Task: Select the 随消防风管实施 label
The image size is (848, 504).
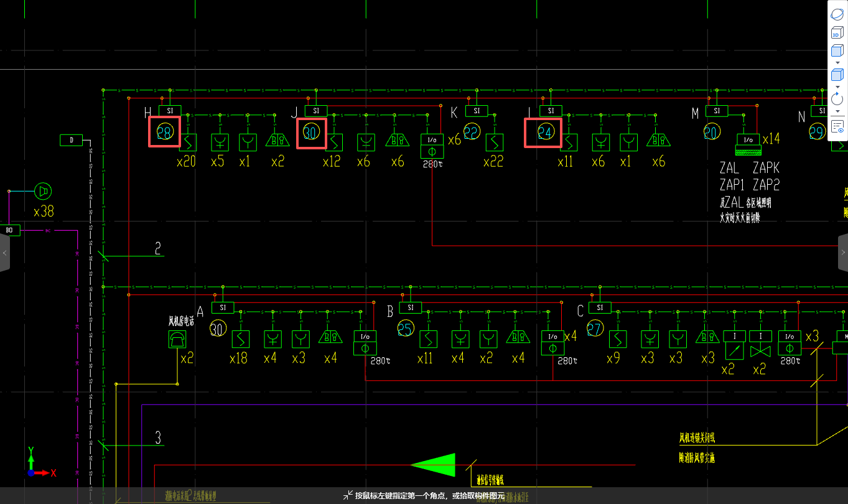Action: (697, 458)
